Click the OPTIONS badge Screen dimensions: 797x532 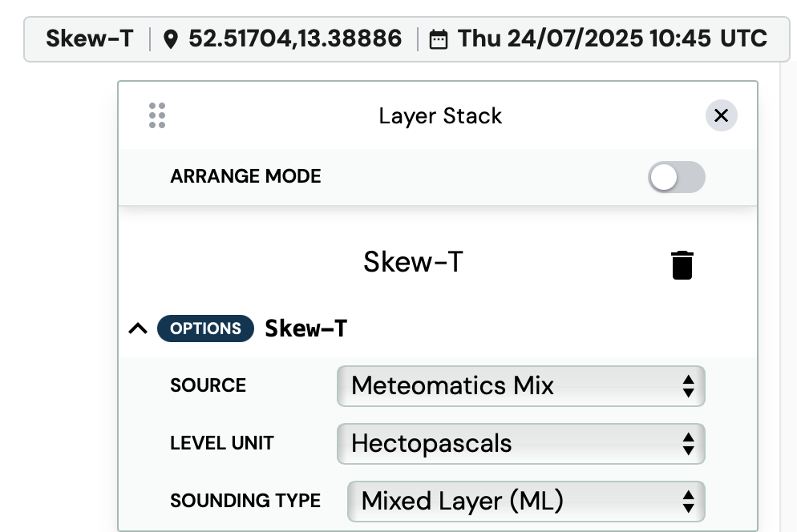pos(205,328)
